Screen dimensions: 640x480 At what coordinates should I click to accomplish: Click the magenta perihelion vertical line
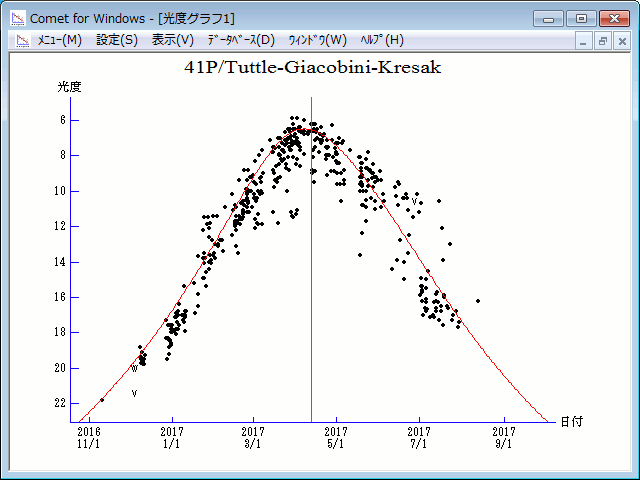311,260
